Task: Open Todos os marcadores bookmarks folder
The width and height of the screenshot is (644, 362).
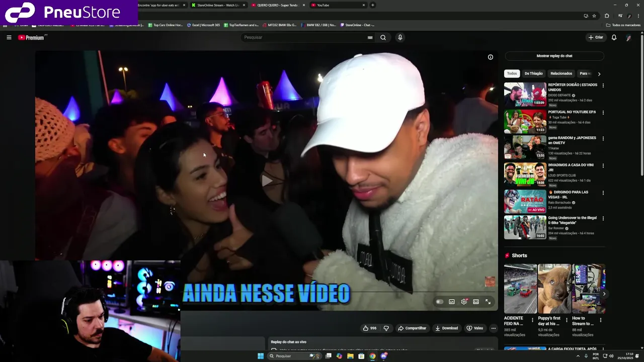Action: pos(623,25)
